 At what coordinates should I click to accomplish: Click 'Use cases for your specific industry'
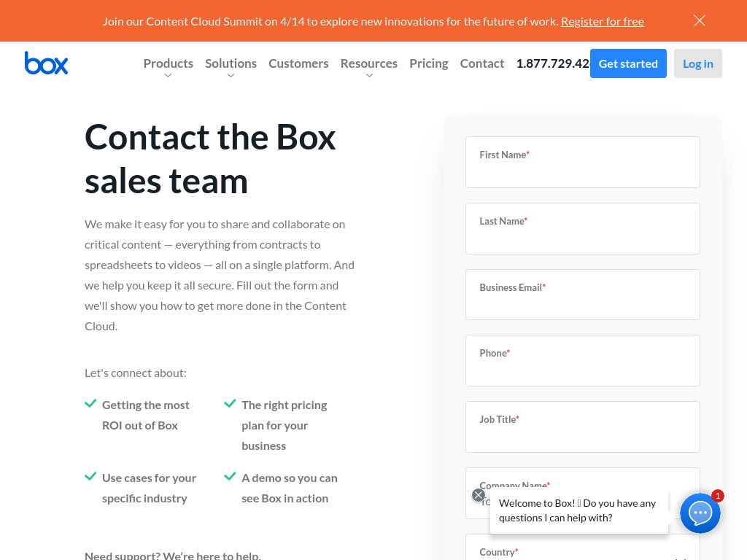pos(149,488)
